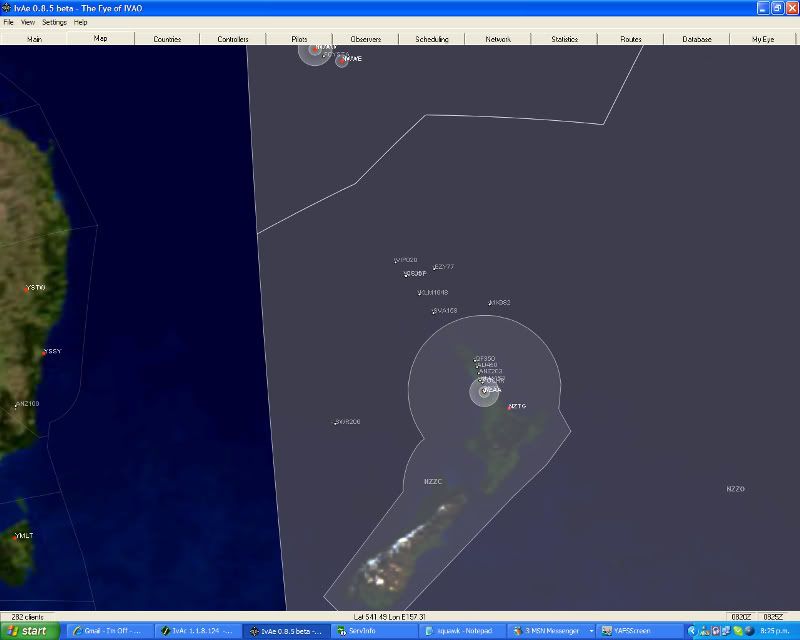Select the YSTW airport marker
800x640 pixels.
point(26,288)
